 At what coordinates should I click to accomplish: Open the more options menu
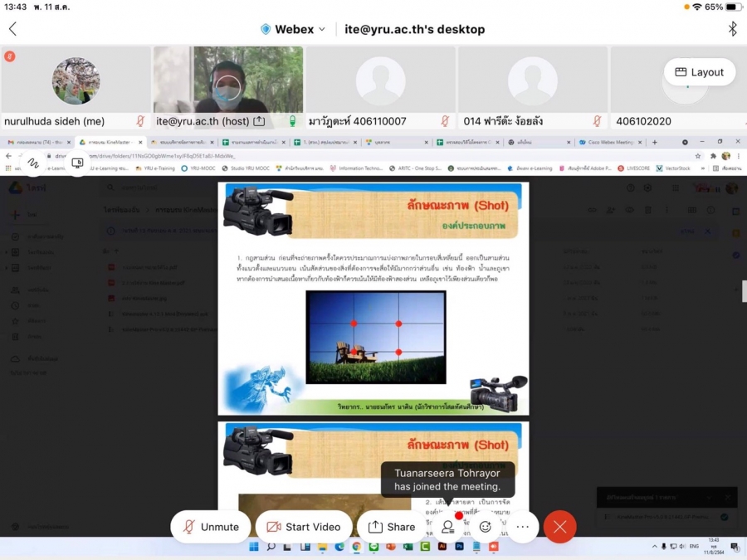pos(522,527)
